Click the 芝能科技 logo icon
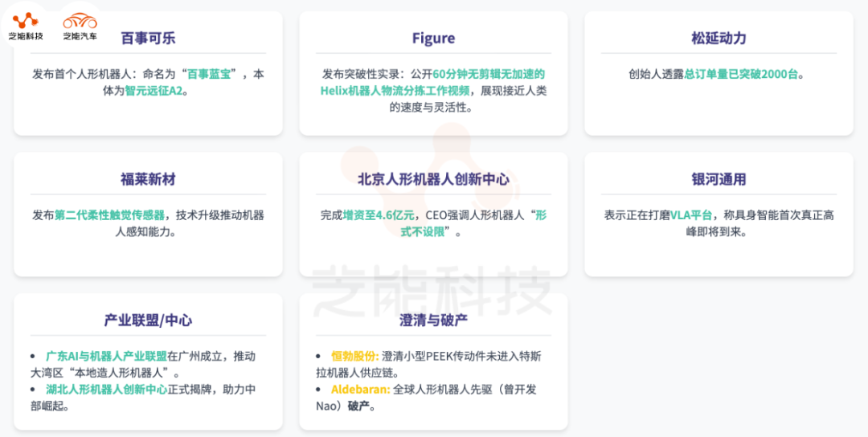The image size is (868, 437). coord(26,20)
